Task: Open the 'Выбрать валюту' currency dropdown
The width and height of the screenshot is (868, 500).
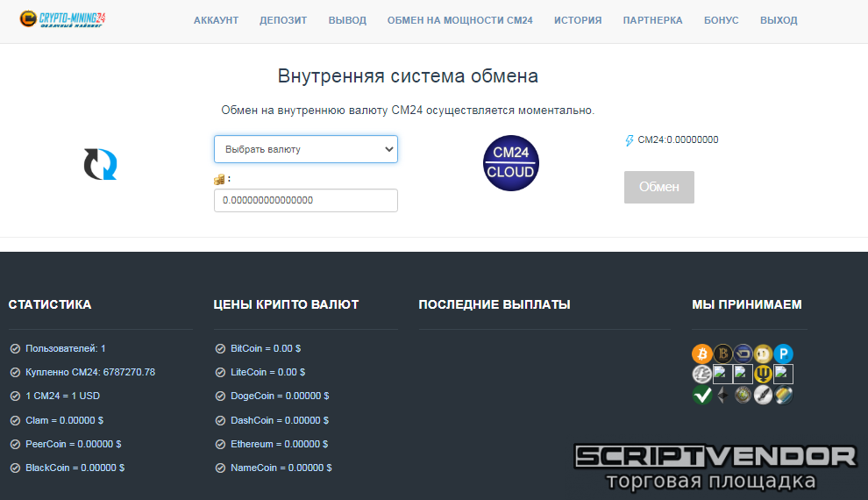Action: point(305,149)
